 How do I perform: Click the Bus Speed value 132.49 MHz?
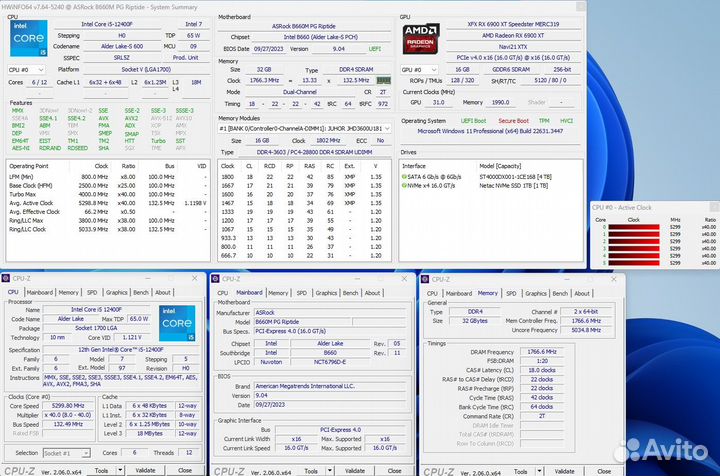pos(68,424)
